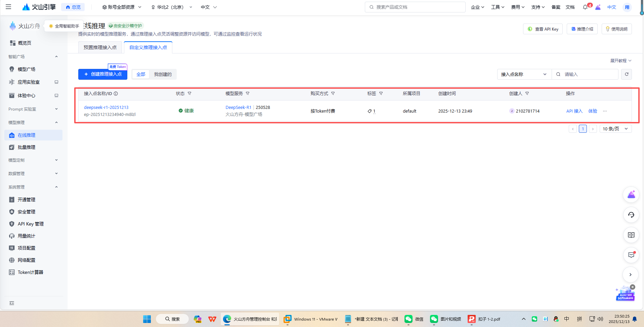This screenshot has height=327, width=644.
Task: Expand 模型定制 section
Action: pos(56,160)
